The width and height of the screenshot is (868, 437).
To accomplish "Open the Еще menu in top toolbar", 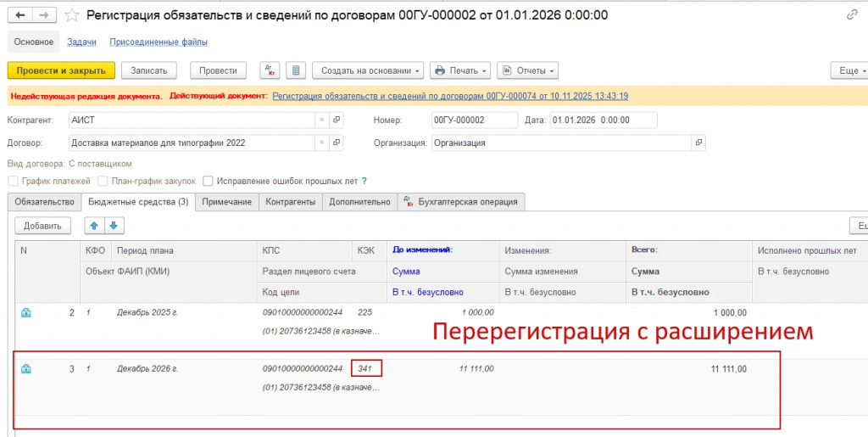I will pos(849,70).
